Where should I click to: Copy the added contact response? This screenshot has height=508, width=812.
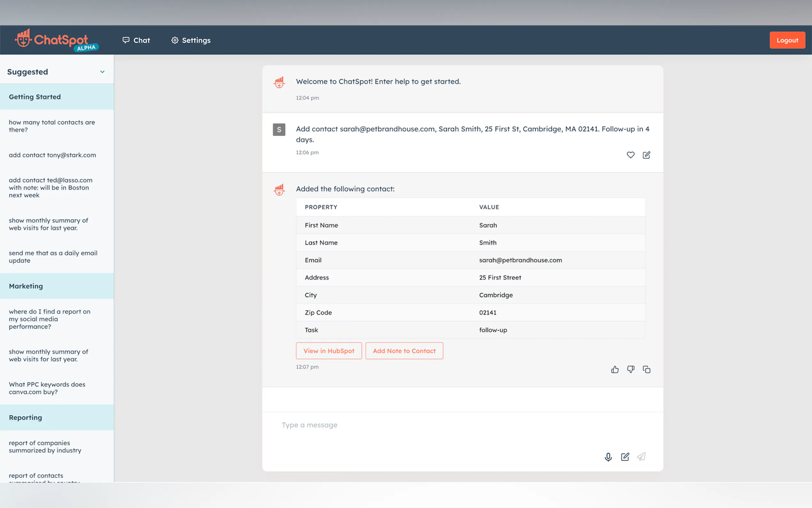(646, 369)
